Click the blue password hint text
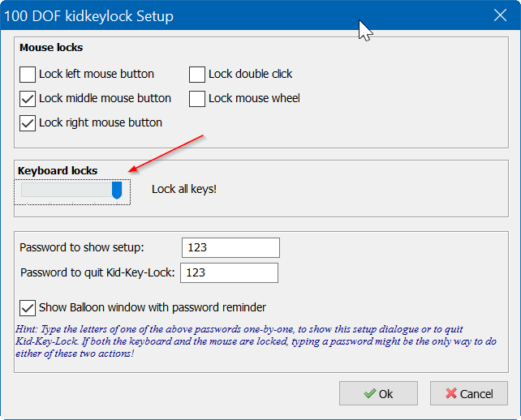 point(243,341)
